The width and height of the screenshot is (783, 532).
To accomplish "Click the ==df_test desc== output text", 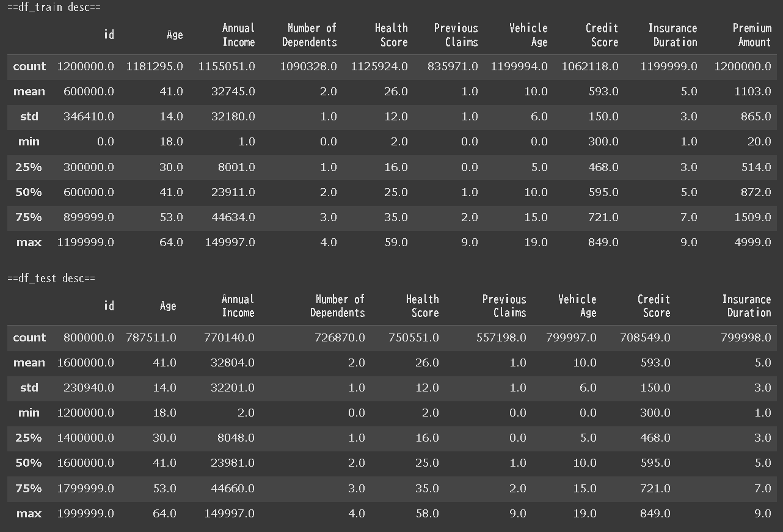I will pyautogui.click(x=51, y=279).
